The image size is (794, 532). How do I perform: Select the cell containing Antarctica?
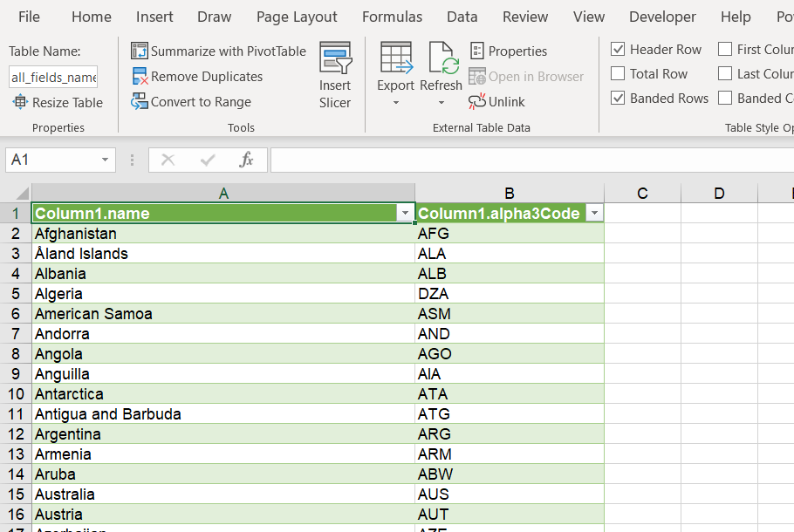click(223, 394)
